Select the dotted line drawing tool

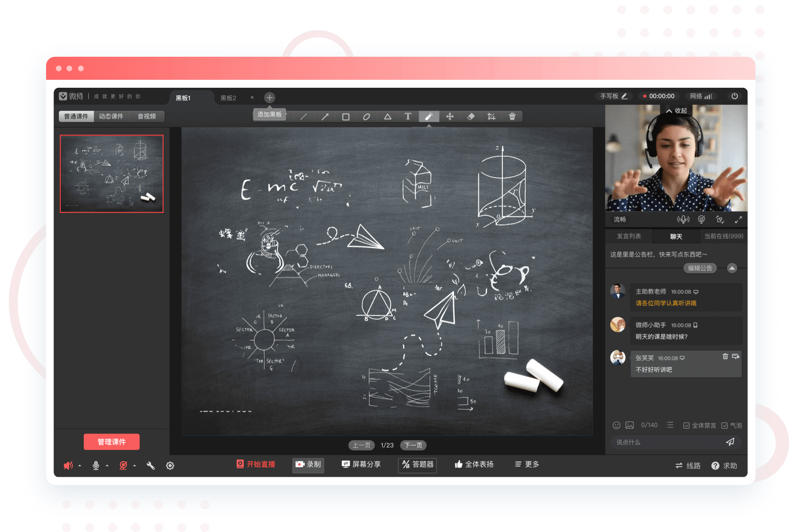[x=304, y=117]
